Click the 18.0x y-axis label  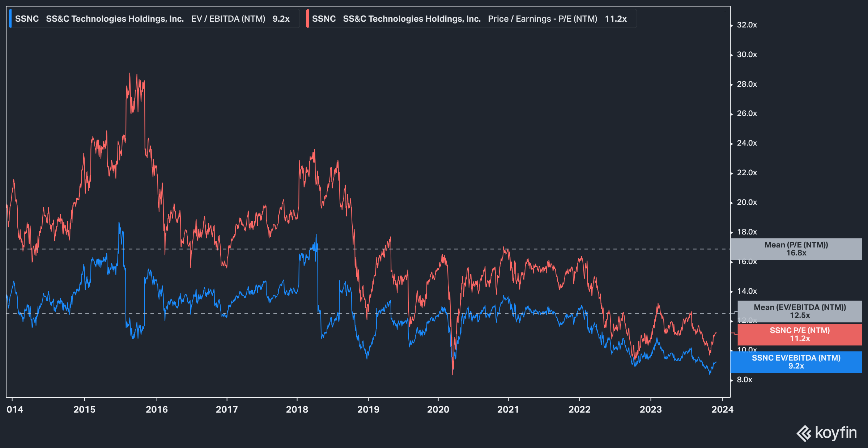click(x=747, y=232)
